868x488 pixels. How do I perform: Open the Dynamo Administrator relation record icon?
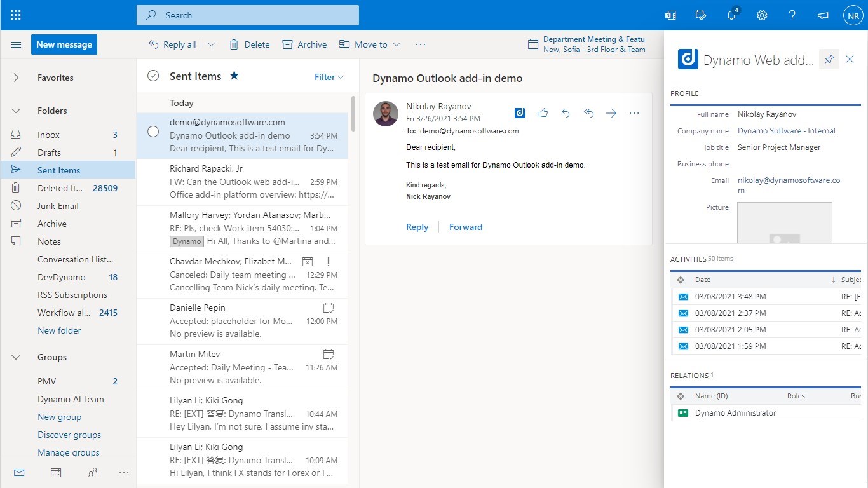tap(683, 413)
